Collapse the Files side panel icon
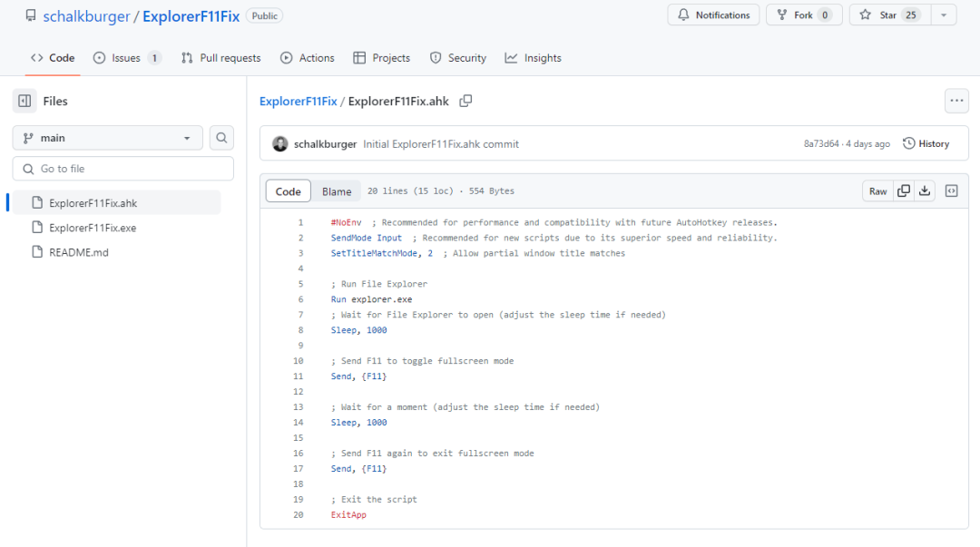The image size is (980, 547). pyautogui.click(x=24, y=101)
